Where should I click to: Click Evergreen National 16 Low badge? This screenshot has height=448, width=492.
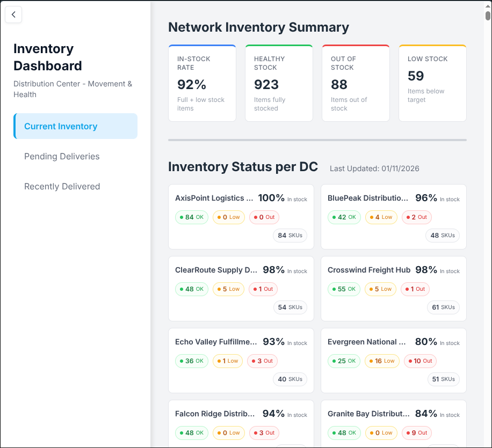[x=382, y=361]
